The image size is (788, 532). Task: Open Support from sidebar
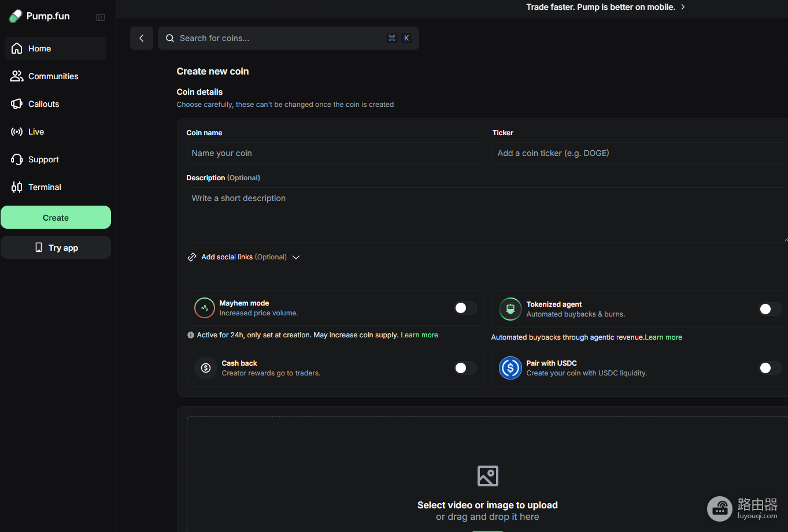pyautogui.click(x=56, y=159)
